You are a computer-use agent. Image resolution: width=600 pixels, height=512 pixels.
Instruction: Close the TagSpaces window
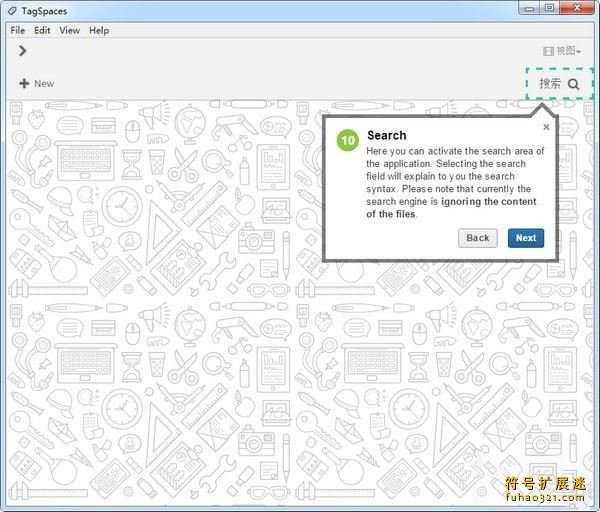pyautogui.click(x=577, y=8)
